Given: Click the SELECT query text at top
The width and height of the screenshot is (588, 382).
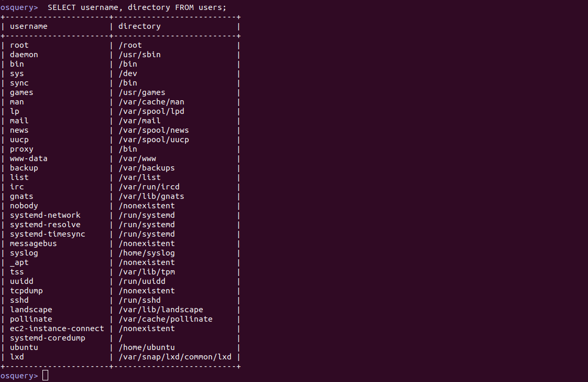Looking at the screenshot, I should (x=137, y=7).
